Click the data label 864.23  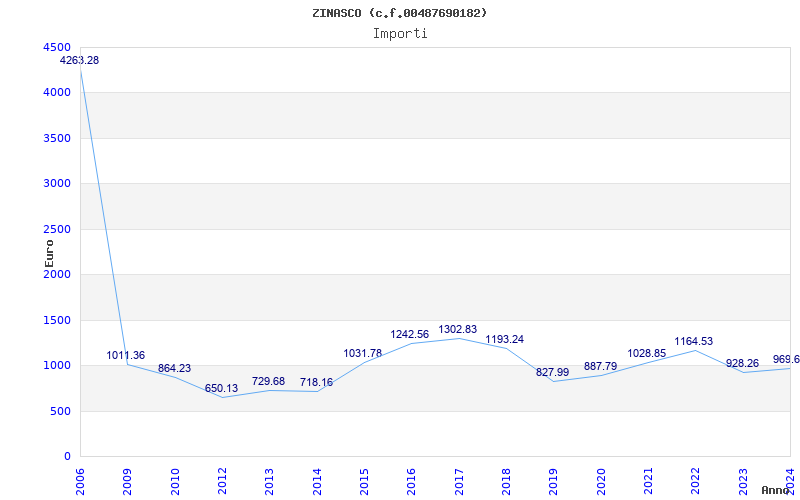174,368
